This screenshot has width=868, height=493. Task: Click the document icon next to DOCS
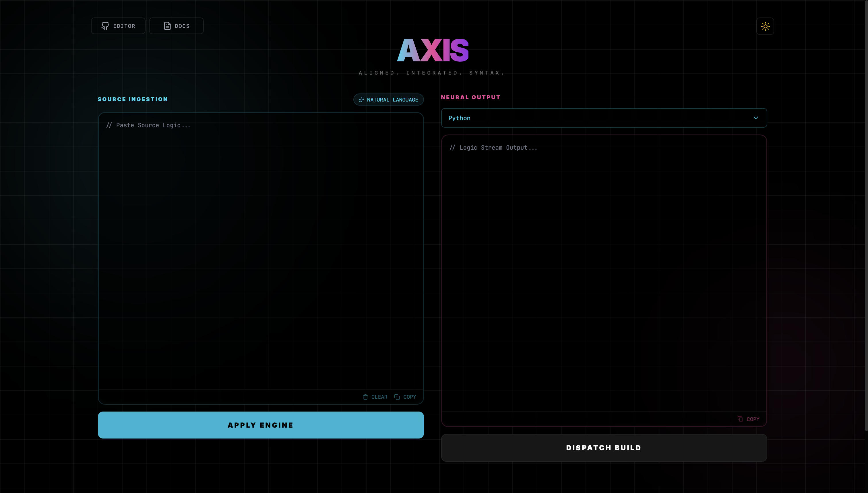167,26
